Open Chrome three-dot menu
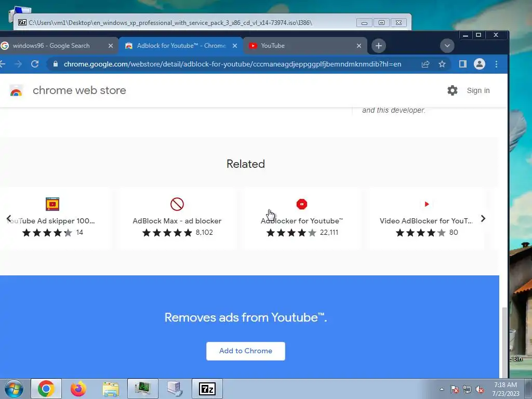 click(496, 64)
